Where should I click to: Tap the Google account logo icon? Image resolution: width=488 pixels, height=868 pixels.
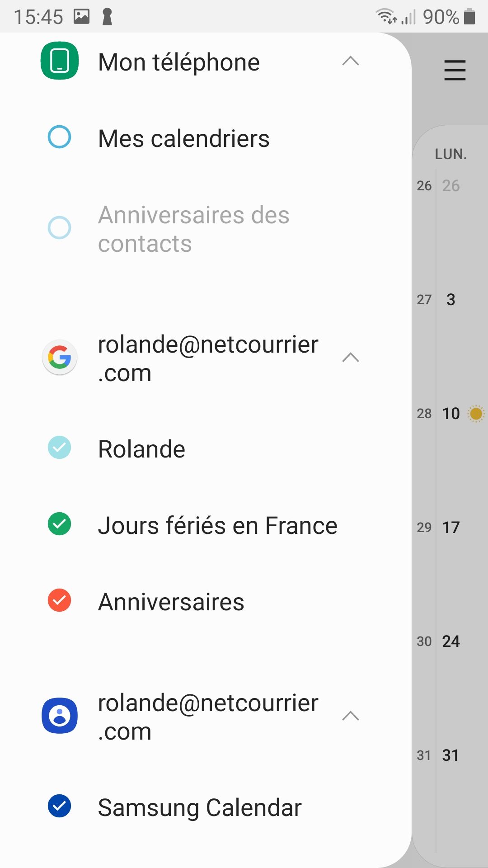click(60, 357)
